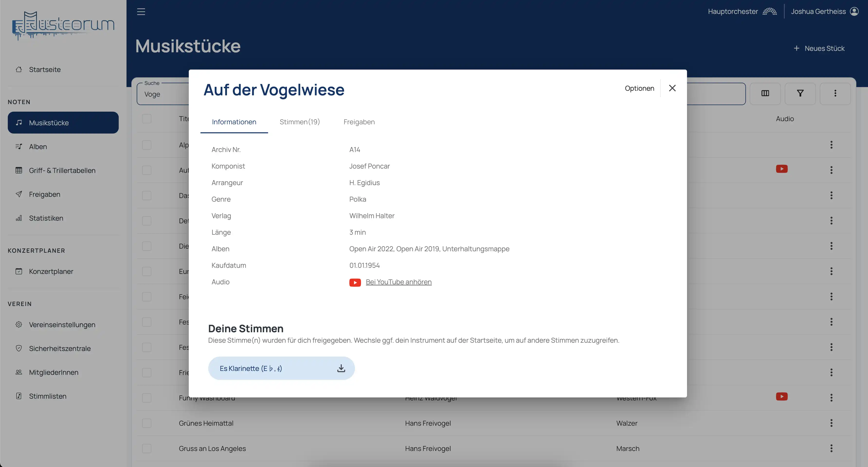Open the Optionen menu in dialog
868x467 pixels.
coord(639,88)
